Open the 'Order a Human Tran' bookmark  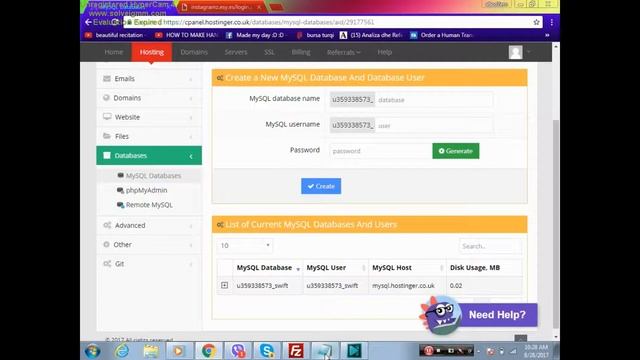click(441, 35)
